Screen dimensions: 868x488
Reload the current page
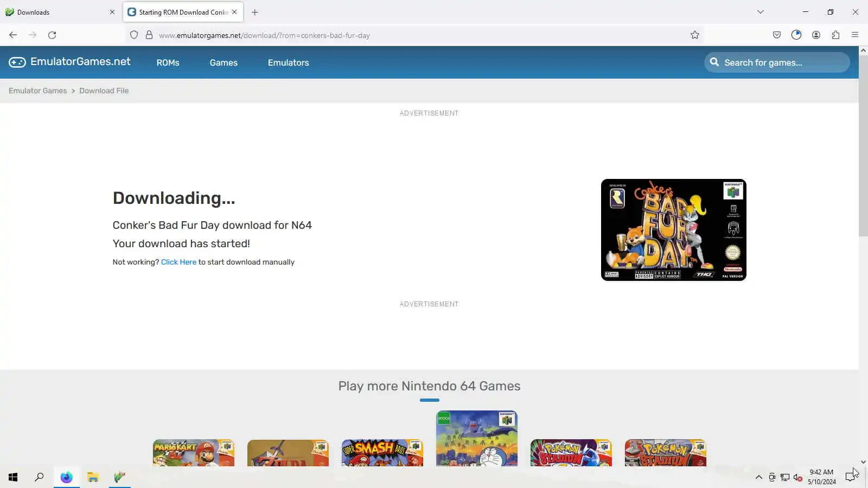pos(52,35)
